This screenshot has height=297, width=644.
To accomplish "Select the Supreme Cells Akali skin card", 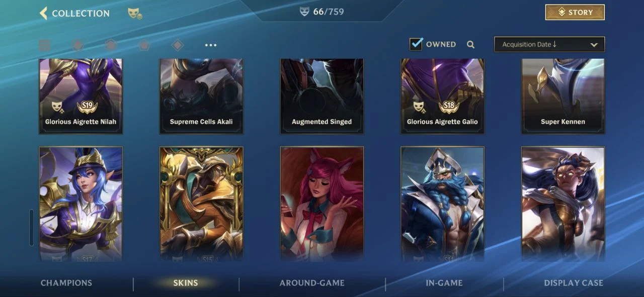I will (201, 96).
